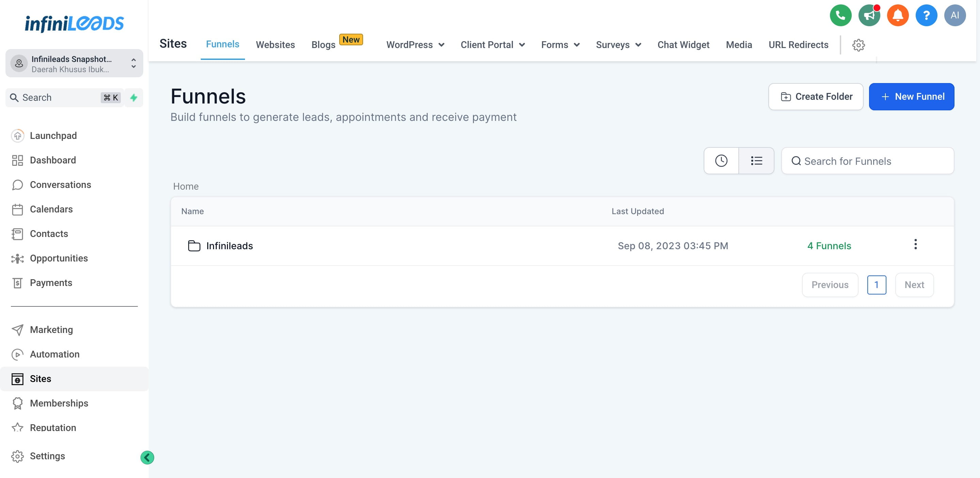Expand the Client Portal dropdown

click(x=492, y=45)
